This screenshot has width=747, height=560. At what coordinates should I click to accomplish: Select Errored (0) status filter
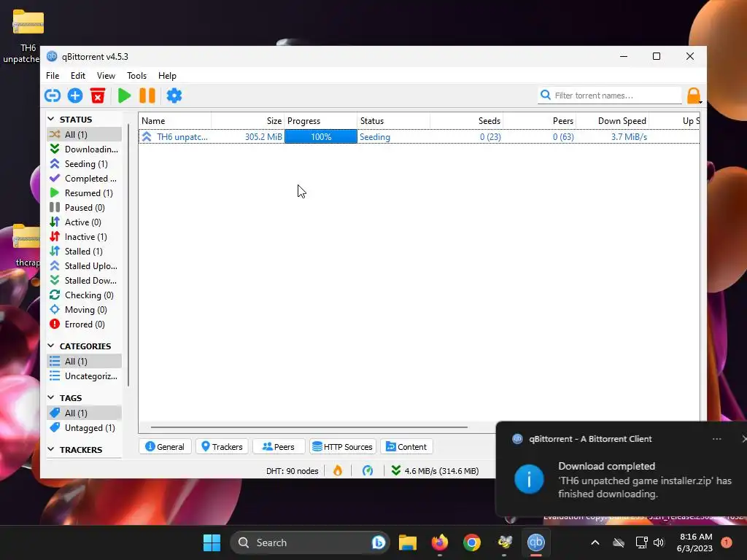(85, 324)
